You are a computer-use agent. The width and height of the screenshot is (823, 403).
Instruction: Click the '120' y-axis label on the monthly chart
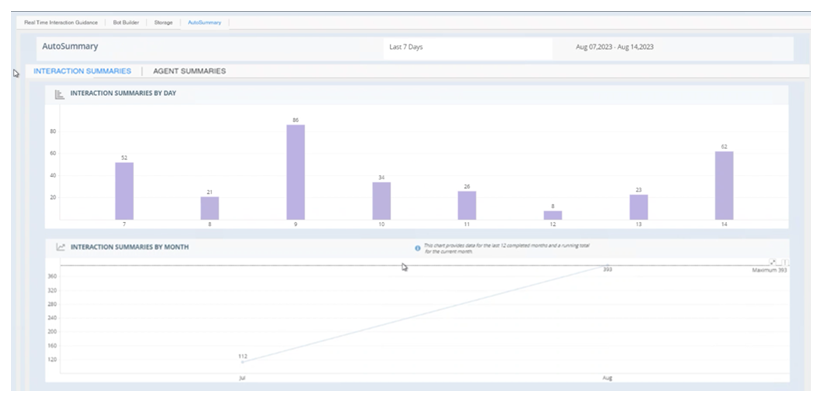tap(52, 360)
